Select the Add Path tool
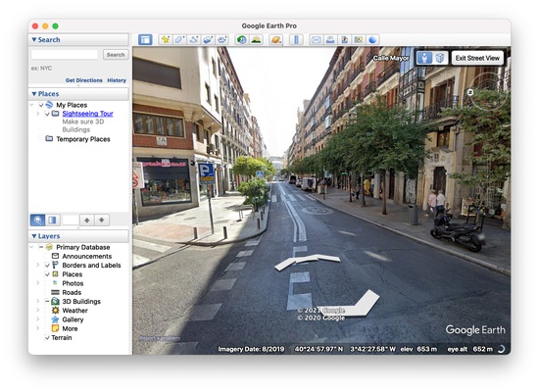Image resolution: width=539 pixels, height=392 pixels. (x=194, y=39)
